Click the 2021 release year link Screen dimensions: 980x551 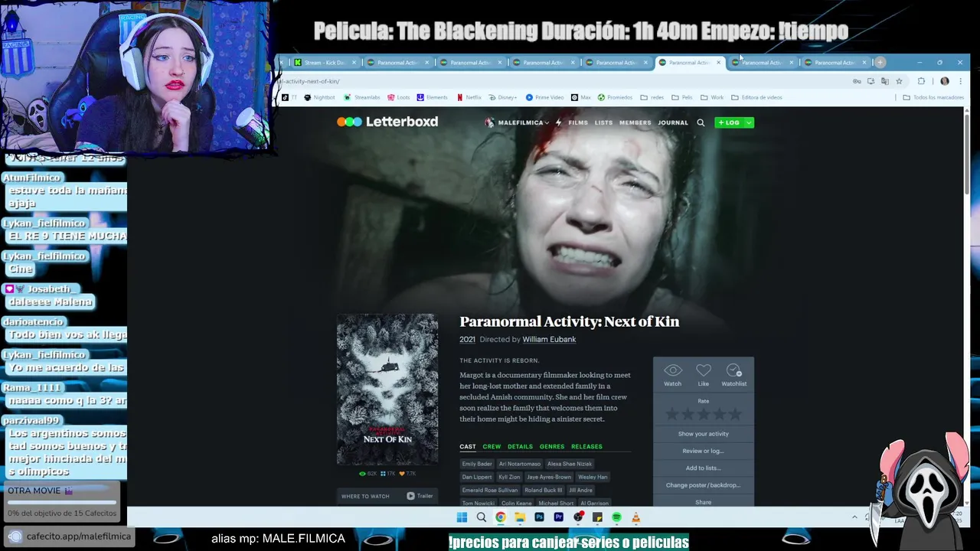pos(467,339)
